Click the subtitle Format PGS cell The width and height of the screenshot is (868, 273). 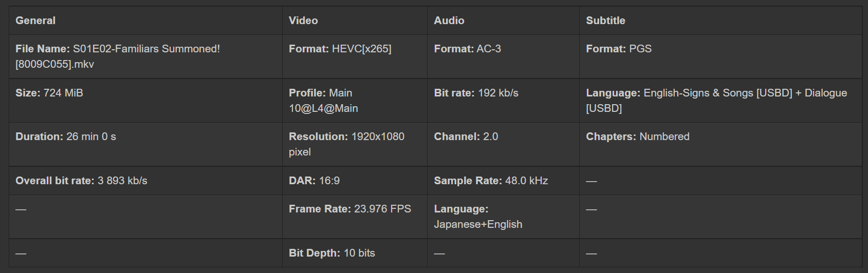tap(619, 49)
